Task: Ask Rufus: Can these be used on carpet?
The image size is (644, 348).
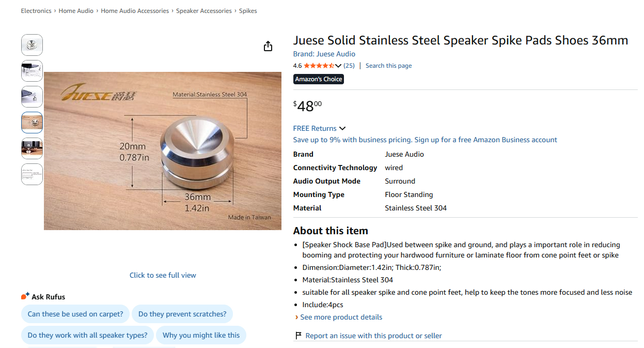Action: pos(75,314)
